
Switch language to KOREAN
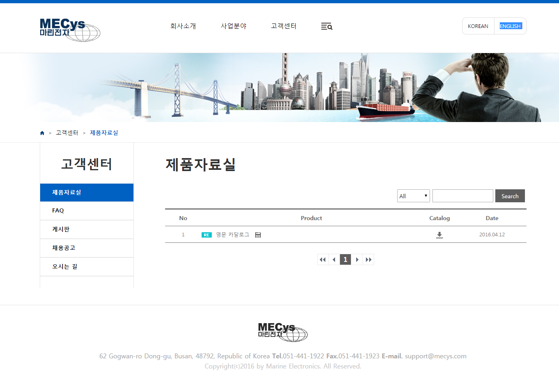[478, 26]
